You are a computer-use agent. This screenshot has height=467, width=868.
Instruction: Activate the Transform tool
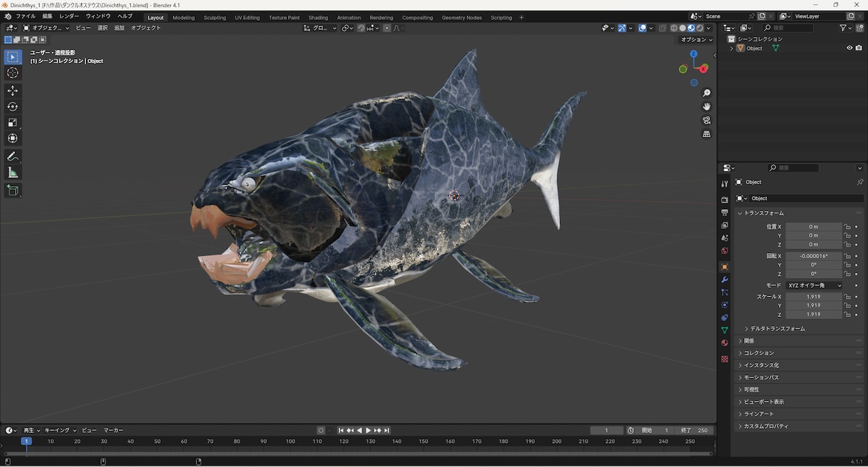click(x=13, y=138)
